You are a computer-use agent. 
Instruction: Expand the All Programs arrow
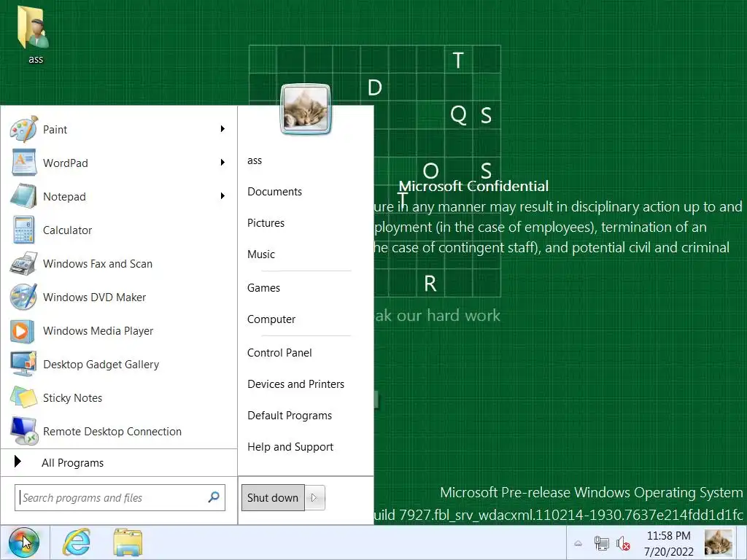click(x=18, y=462)
